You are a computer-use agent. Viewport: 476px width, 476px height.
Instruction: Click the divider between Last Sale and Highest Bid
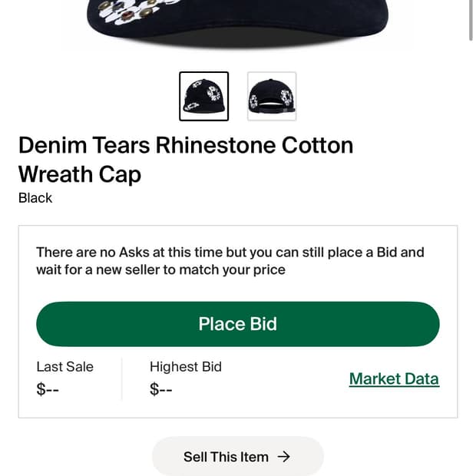(x=121, y=378)
